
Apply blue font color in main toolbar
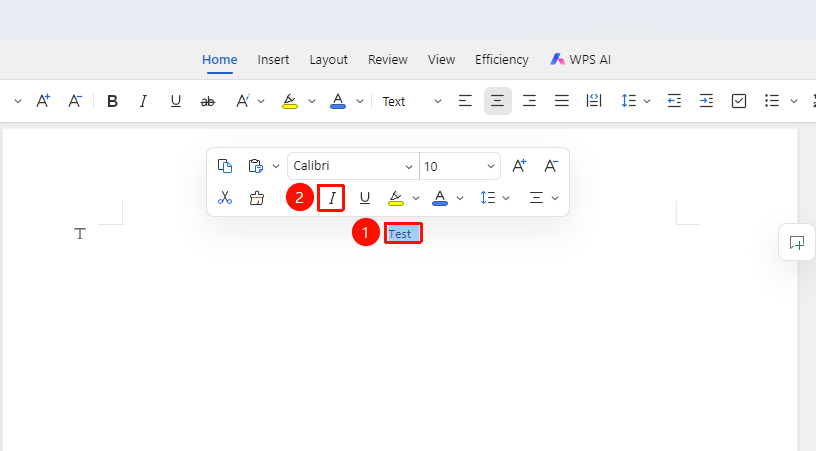[x=338, y=101]
